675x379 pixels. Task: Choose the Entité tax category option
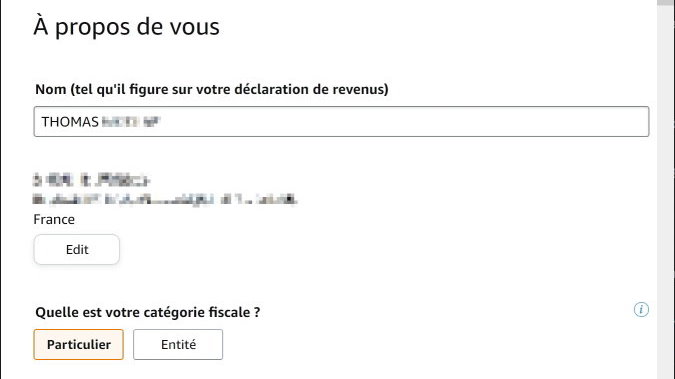tap(178, 345)
